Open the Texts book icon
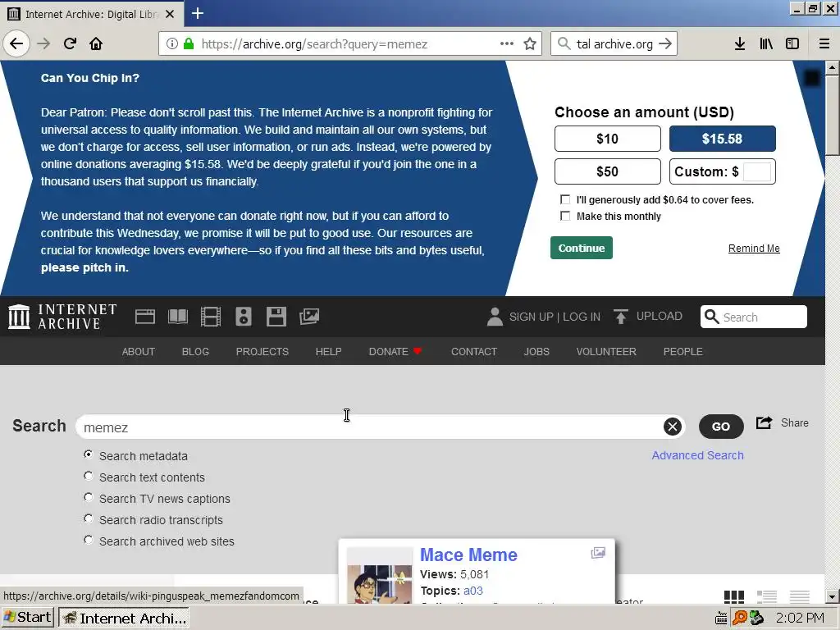 (178, 317)
